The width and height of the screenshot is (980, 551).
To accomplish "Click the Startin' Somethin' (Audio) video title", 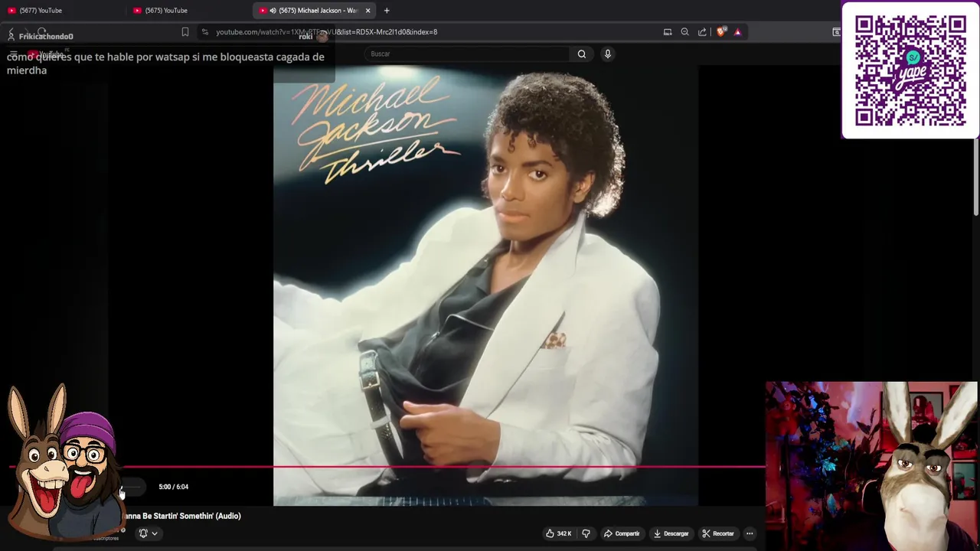I will click(182, 516).
